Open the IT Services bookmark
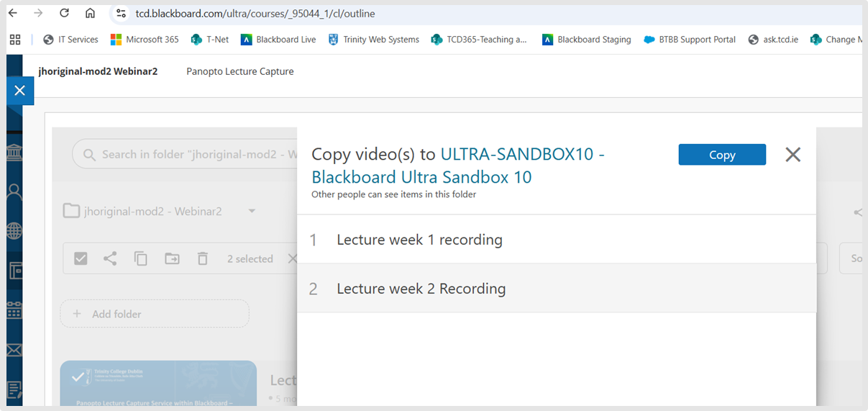The image size is (868, 411). pos(70,40)
